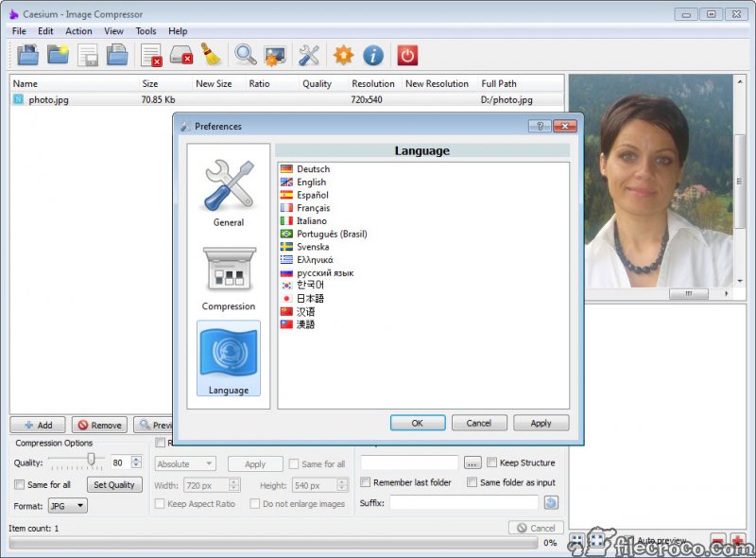Click the Open Folder toolbar icon
The width and height of the screenshot is (756, 558).
[59, 55]
